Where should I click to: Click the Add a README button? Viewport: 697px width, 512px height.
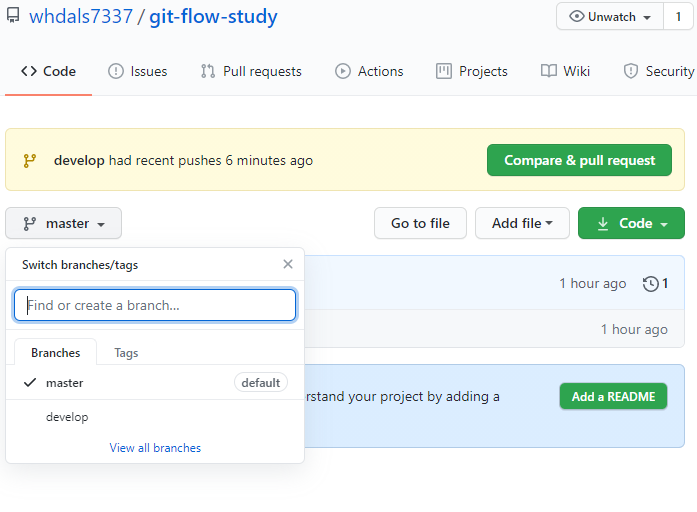click(613, 397)
